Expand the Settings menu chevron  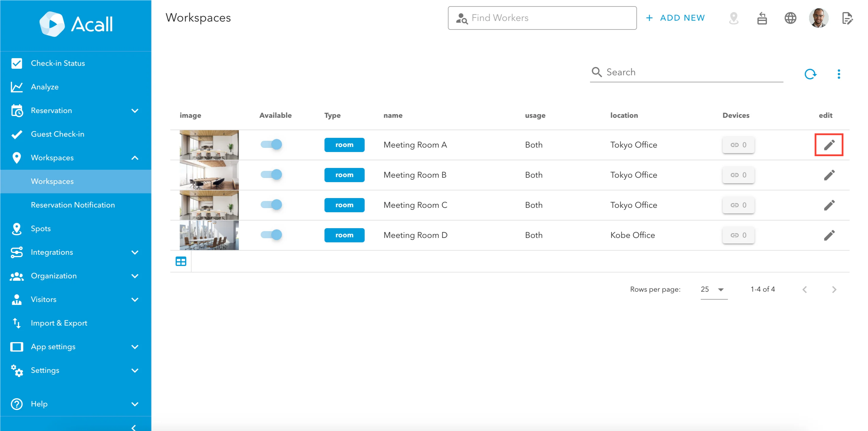click(x=135, y=370)
